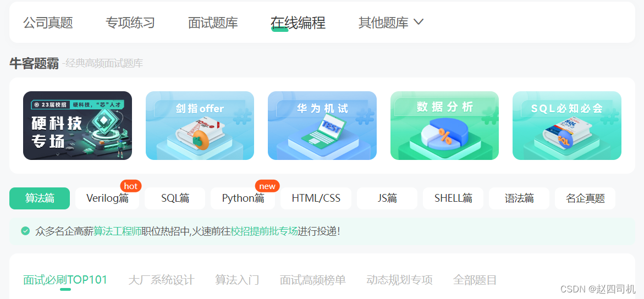
Task: Select the SQL篇 category
Action: (175, 198)
